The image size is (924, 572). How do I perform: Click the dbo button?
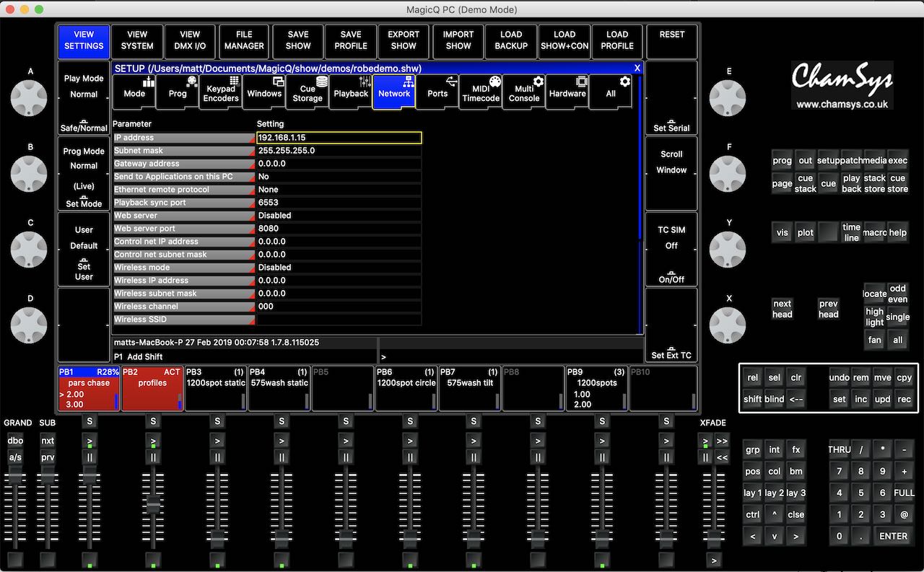tap(15, 441)
